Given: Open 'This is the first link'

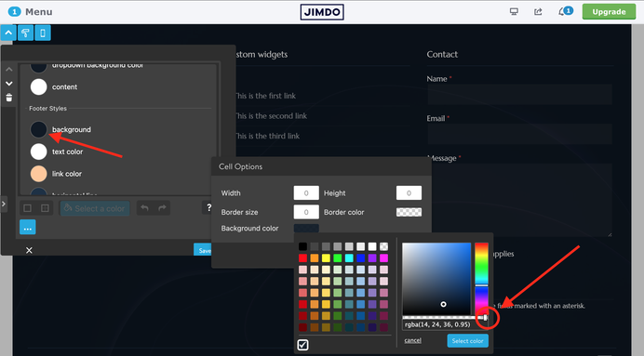Looking at the screenshot, I should click(265, 96).
